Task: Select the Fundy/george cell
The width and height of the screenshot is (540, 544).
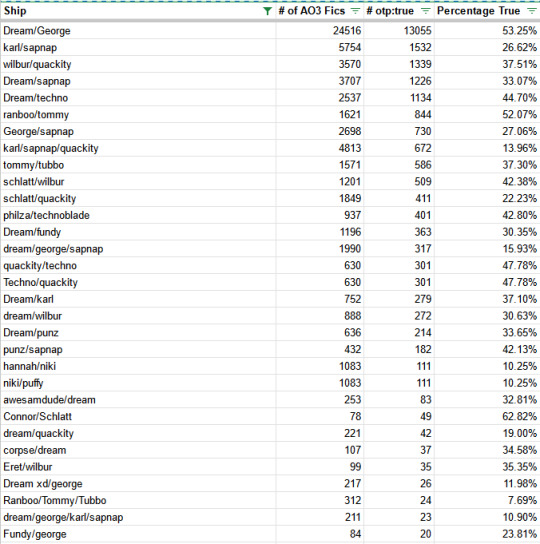Action: (138, 534)
